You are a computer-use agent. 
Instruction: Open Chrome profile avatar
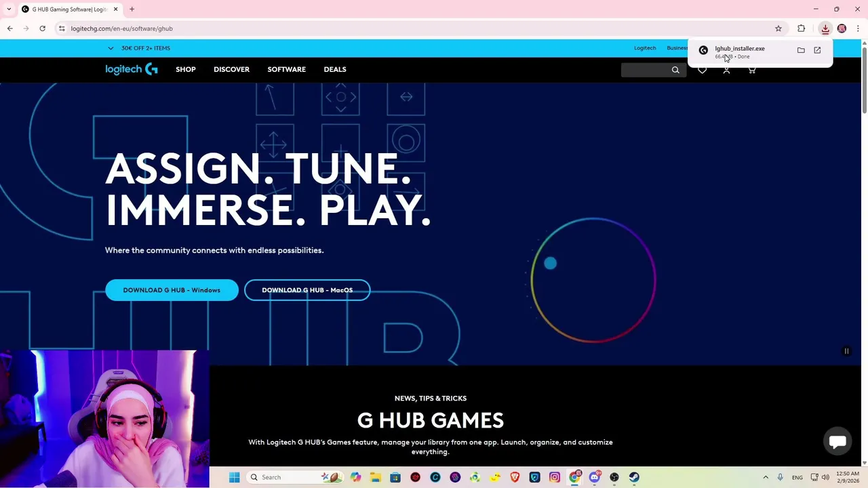842,28
